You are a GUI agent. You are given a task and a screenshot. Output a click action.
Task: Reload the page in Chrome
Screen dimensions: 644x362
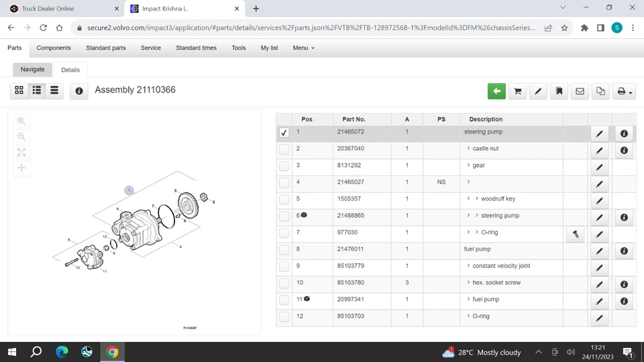click(43, 28)
